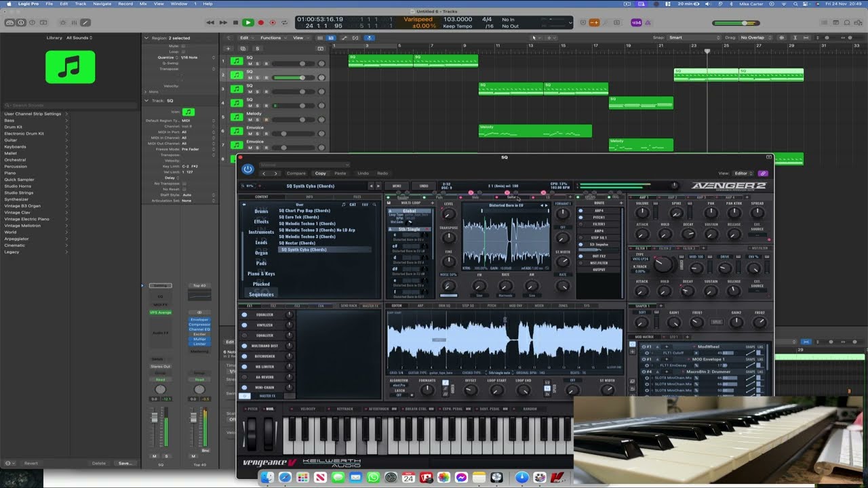Screen dimensions: 868x488
Task: Click the Avenger MENU button
Action: click(x=397, y=186)
